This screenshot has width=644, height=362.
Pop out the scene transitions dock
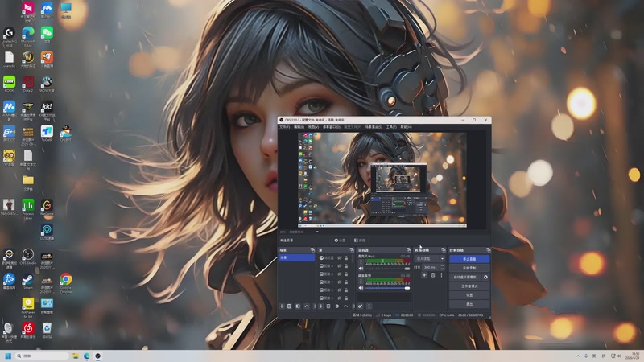pyautogui.click(x=444, y=250)
